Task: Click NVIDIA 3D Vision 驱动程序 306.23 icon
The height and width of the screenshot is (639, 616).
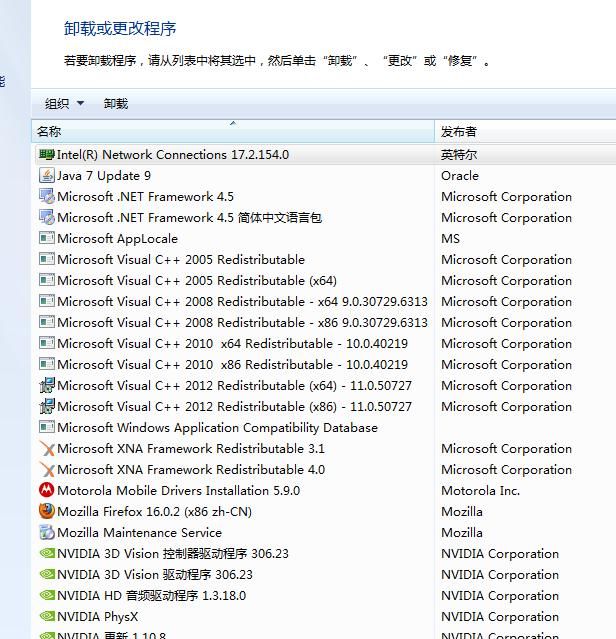Action: 46,575
